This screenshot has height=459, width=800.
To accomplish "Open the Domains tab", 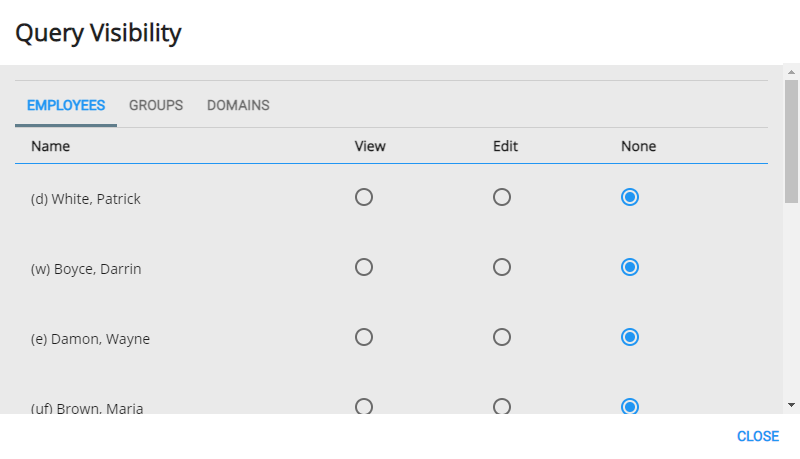I will point(238,105).
